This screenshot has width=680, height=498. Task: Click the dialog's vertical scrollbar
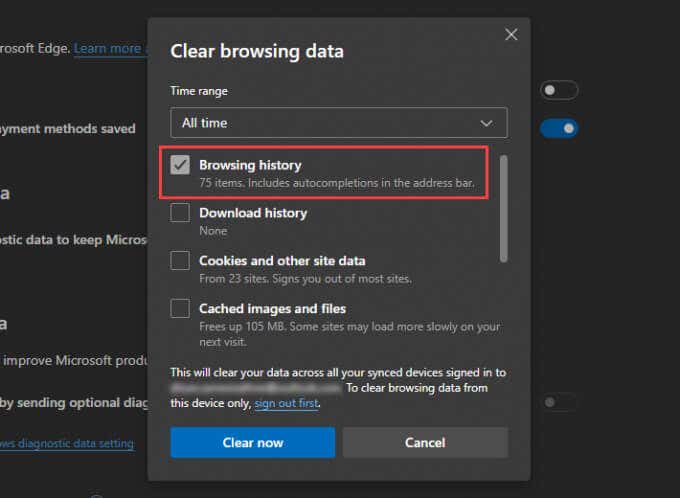(x=502, y=205)
